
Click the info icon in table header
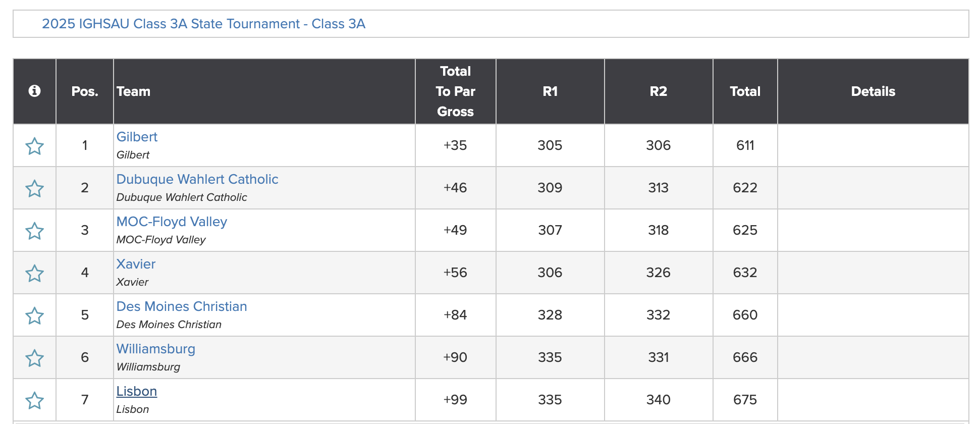(34, 91)
